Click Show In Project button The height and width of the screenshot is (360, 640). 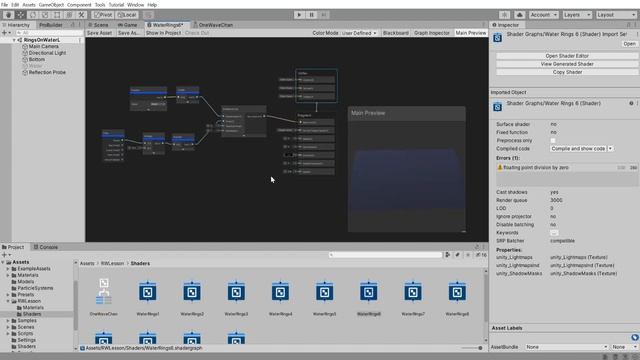point(163,33)
